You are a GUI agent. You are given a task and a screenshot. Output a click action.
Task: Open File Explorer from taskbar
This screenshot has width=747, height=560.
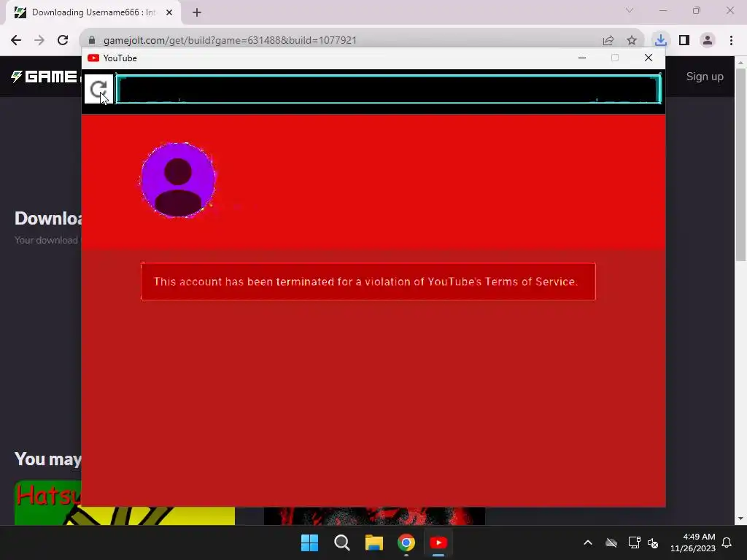click(x=374, y=542)
